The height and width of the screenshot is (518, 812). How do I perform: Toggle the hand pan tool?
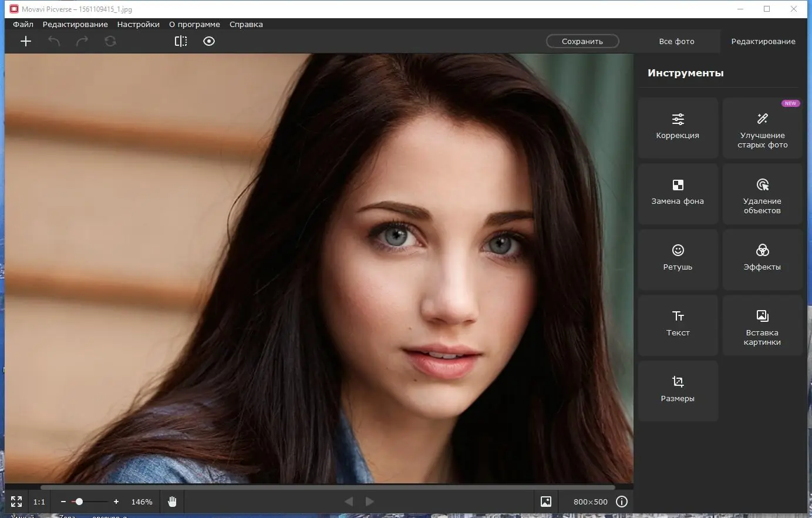point(172,502)
